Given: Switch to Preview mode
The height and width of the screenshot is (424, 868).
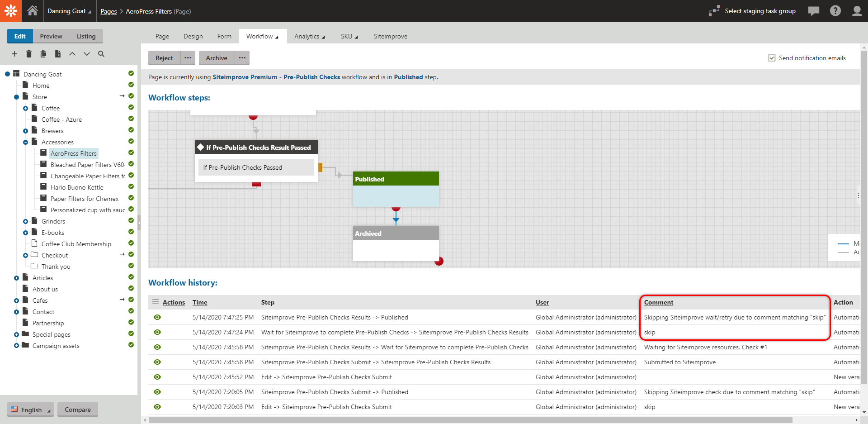Looking at the screenshot, I should click(x=51, y=36).
